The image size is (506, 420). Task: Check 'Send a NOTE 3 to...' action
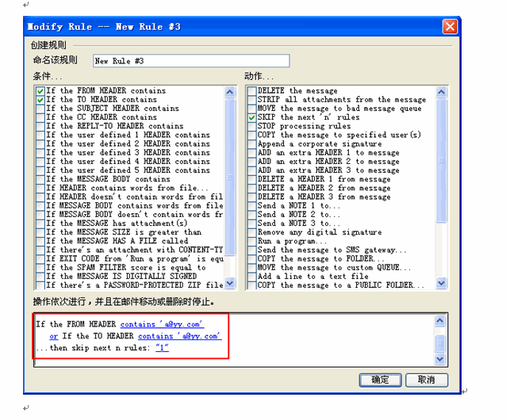[251, 223]
